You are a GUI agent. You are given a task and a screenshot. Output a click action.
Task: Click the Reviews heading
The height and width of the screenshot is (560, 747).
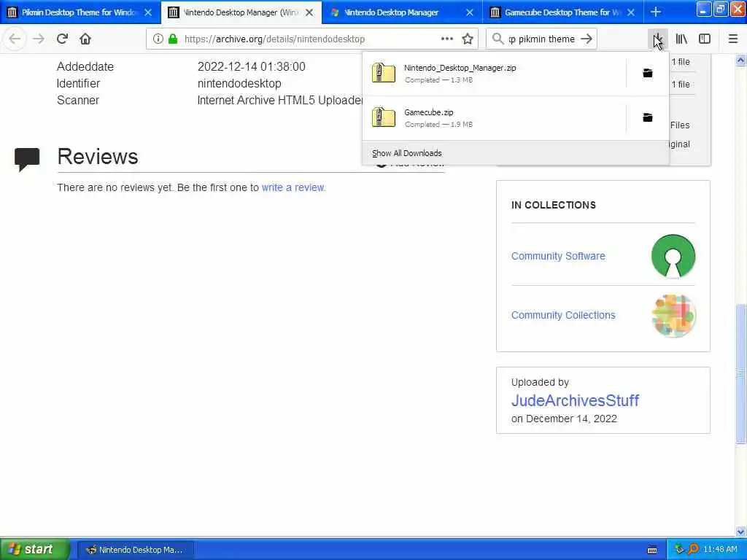tap(98, 157)
